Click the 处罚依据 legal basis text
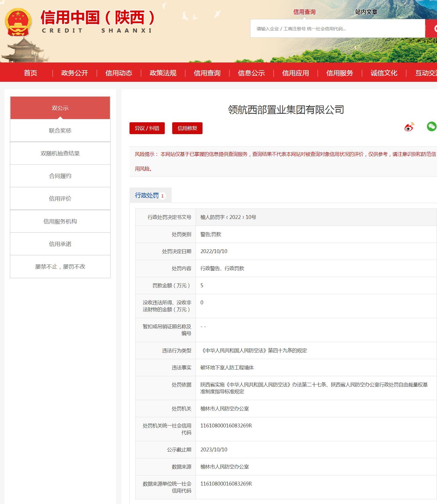437x504 pixels. (x=314, y=388)
